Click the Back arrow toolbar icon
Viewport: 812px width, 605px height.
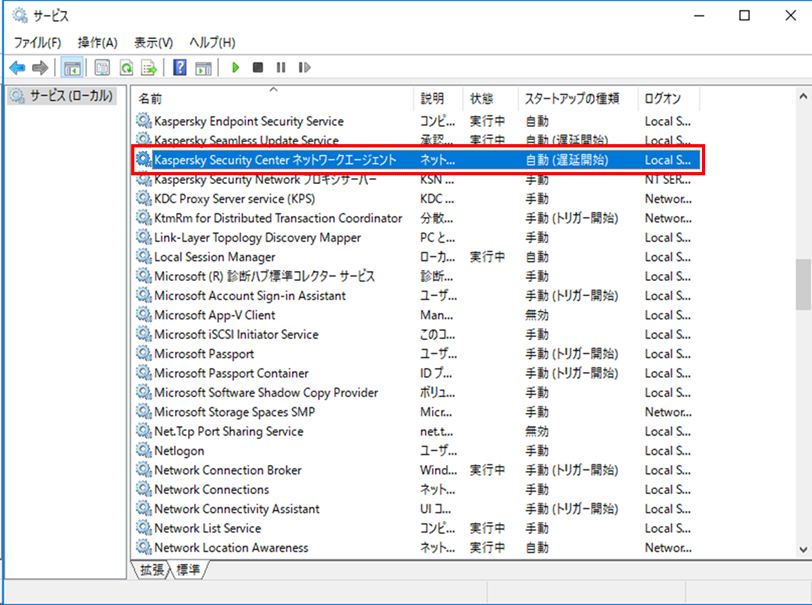(x=17, y=67)
